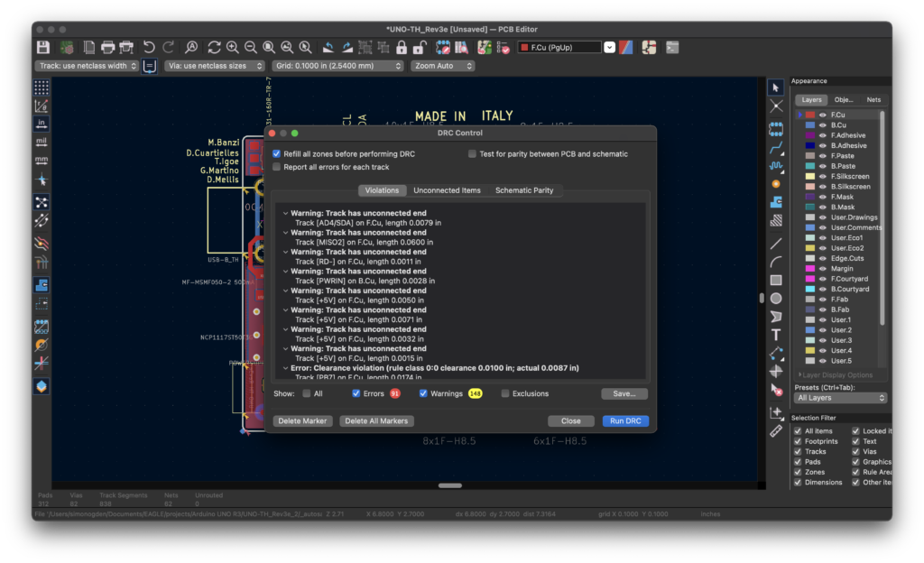The image size is (924, 563).
Task: Collapse the AD4/SDA unconnected end warning
Action: pyautogui.click(x=285, y=213)
